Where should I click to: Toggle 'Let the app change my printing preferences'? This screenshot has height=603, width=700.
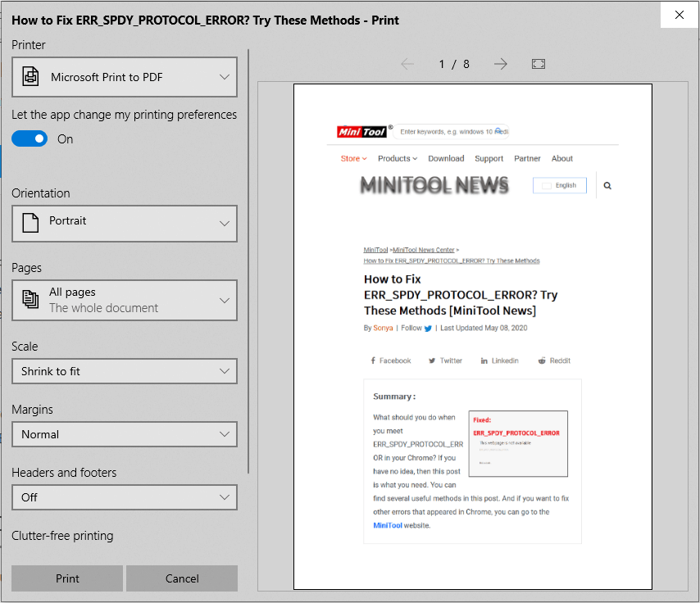tap(30, 138)
